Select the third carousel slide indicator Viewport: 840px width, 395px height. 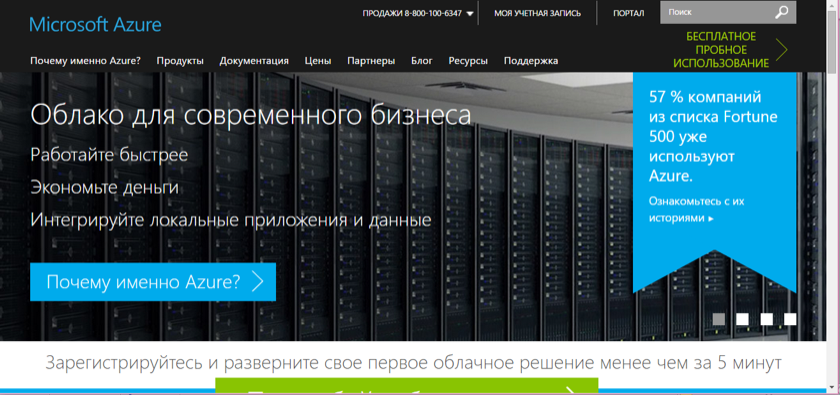[767, 319]
